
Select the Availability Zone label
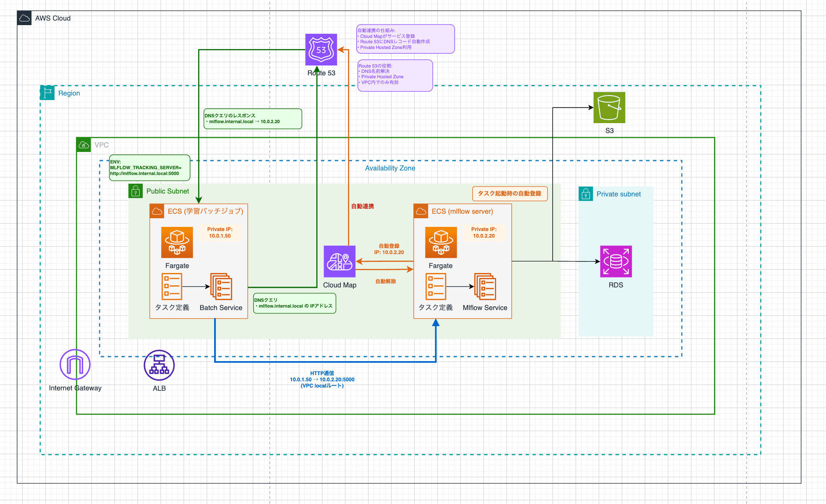tap(390, 168)
